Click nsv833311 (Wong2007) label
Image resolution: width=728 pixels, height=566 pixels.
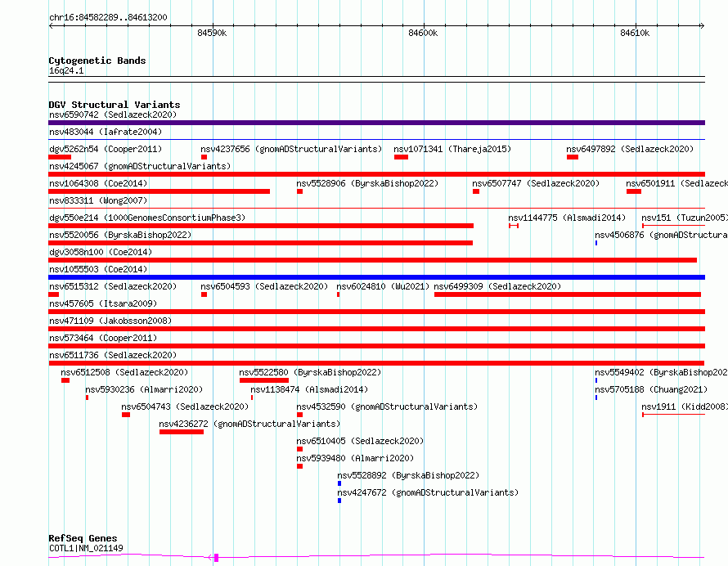[98, 200]
